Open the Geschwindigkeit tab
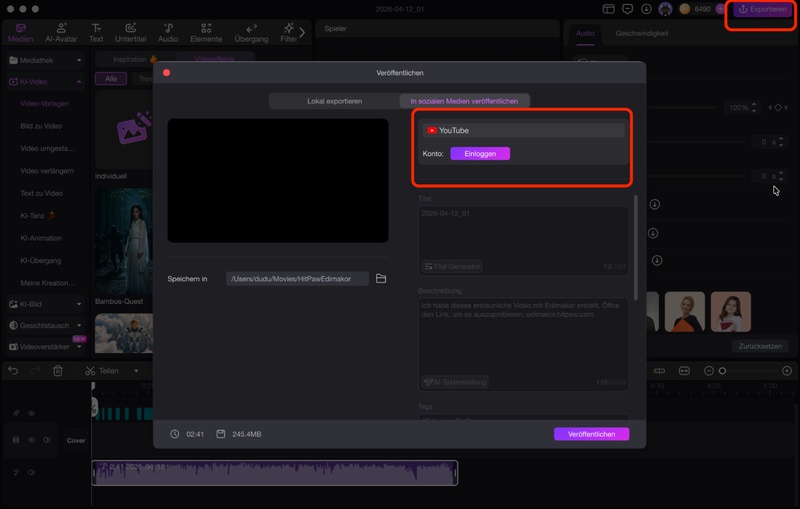This screenshot has width=800, height=509. coord(641,33)
